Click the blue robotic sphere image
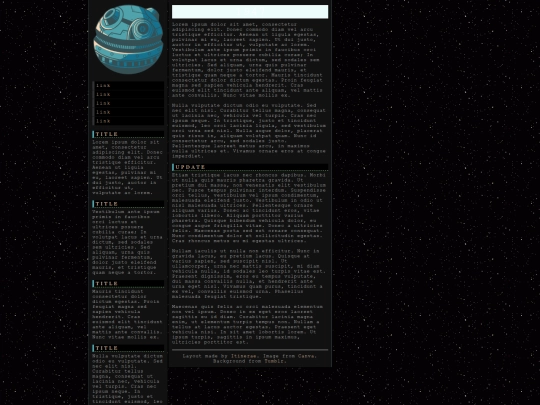540x405 pixels. (x=128, y=39)
